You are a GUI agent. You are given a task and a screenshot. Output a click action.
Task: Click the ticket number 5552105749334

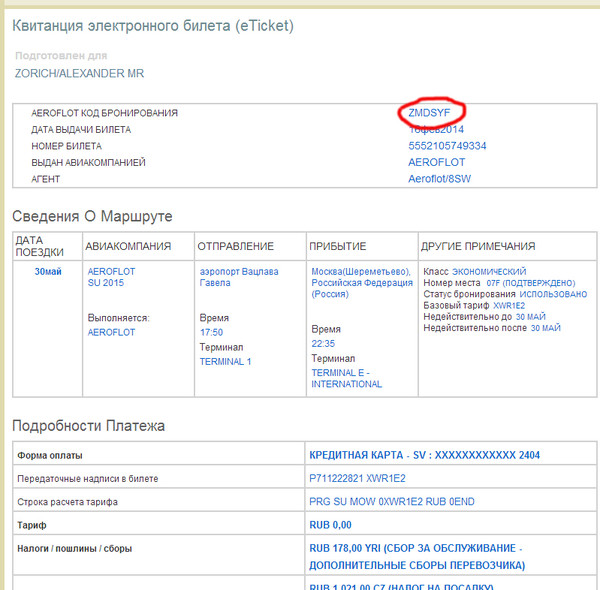(447, 146)
